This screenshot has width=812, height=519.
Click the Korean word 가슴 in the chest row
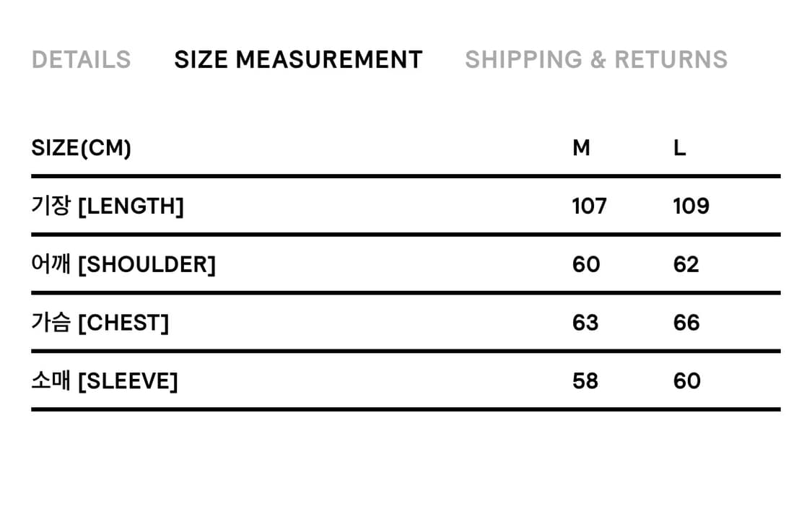[x=51, y=323]
